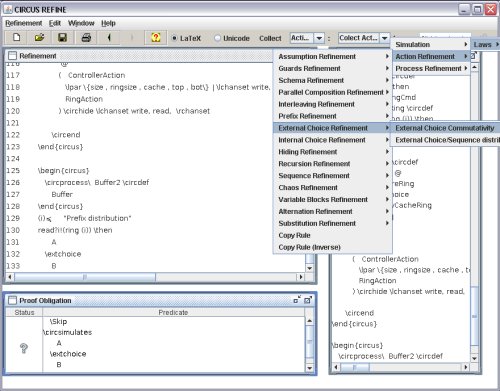500x391 pixels.
Task: Click line 117 ControllerAction text
Action: pyautogui.click(x=96, y=75)
